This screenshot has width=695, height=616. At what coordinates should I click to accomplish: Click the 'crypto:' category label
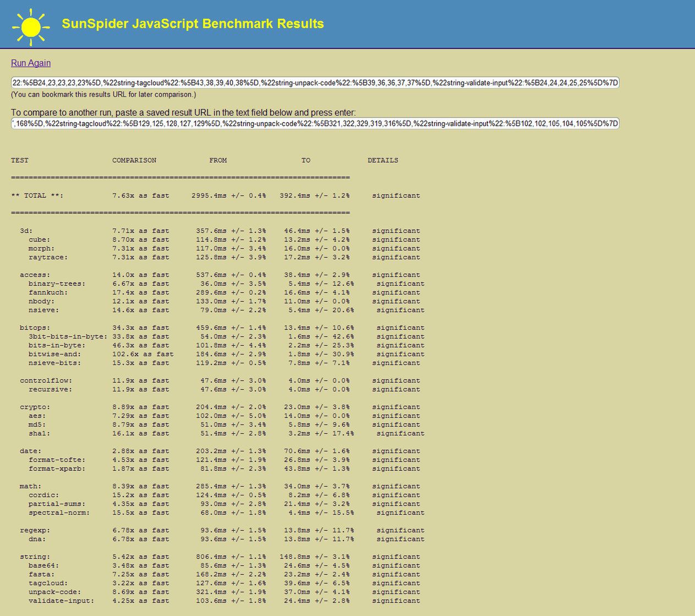click(x=35, y=407)
